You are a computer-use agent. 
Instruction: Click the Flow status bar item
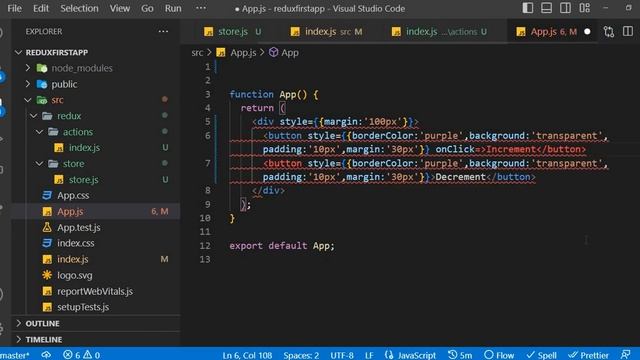[x=499, y=355]
